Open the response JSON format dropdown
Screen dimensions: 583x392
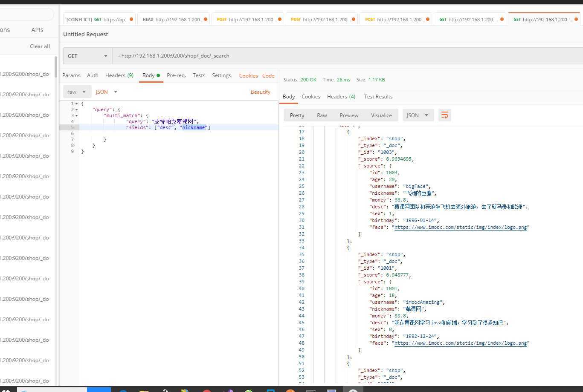[x=418, y=115]
